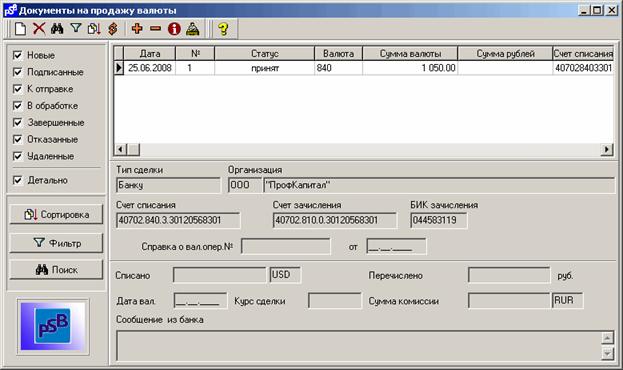
Task: Delete document using red X icon
Action: pos(39,29)
